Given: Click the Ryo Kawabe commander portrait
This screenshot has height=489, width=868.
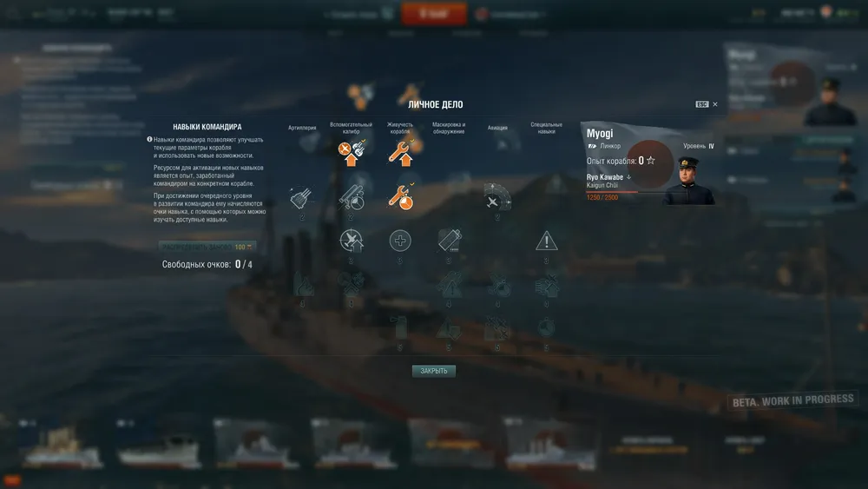Looking at the screenshot, I should [688, 181].
